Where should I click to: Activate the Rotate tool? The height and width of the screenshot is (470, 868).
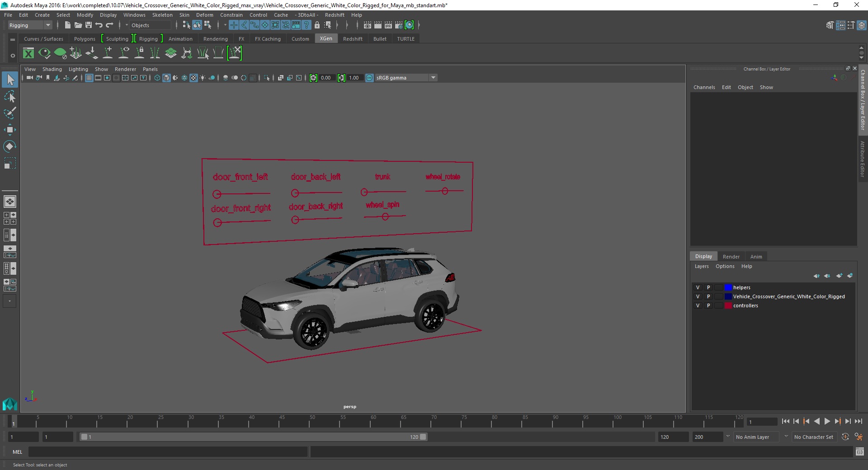pyautogui.click(x=10, y=146)
